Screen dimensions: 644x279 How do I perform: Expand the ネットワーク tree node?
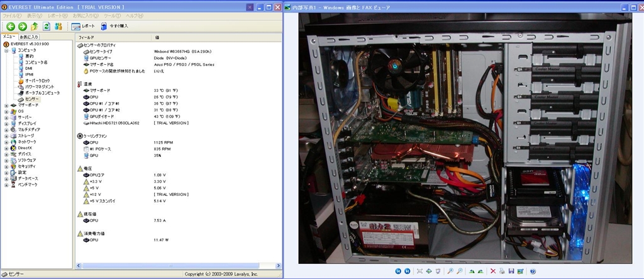click(6, 142)
